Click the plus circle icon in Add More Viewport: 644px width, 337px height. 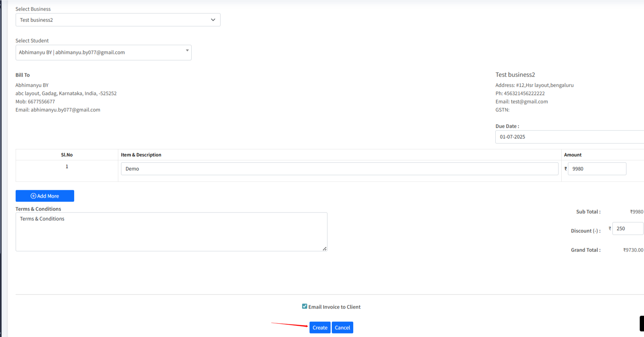(33, 196)
